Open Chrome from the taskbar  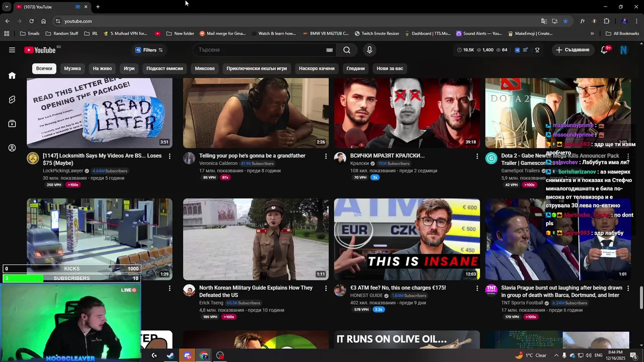[204, 355]
